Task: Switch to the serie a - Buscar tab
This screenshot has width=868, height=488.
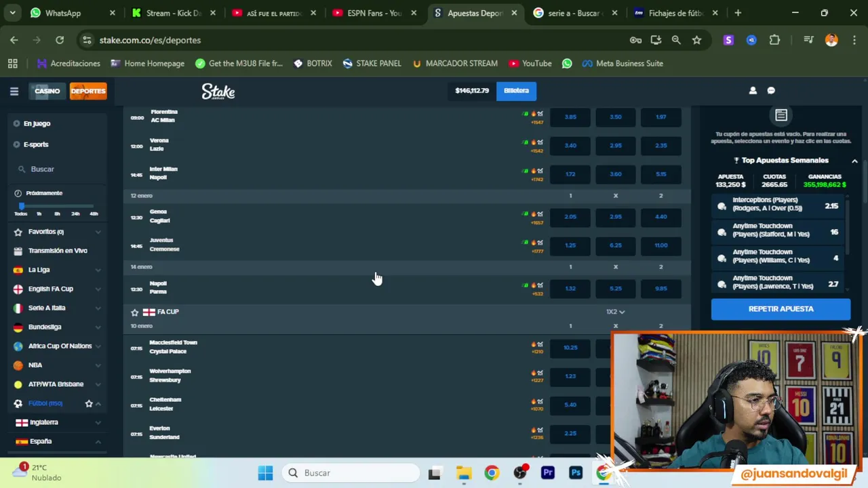Action: 575,13
